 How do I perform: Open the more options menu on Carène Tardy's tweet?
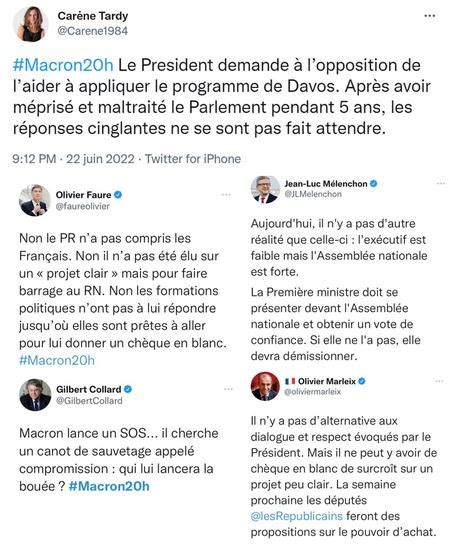click(x=430, y=16)
